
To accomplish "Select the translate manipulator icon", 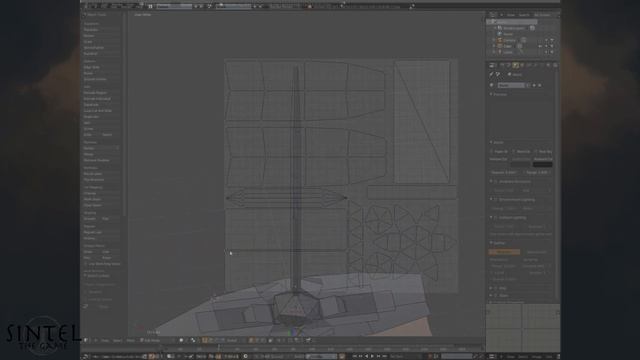I will click(211, 340).
